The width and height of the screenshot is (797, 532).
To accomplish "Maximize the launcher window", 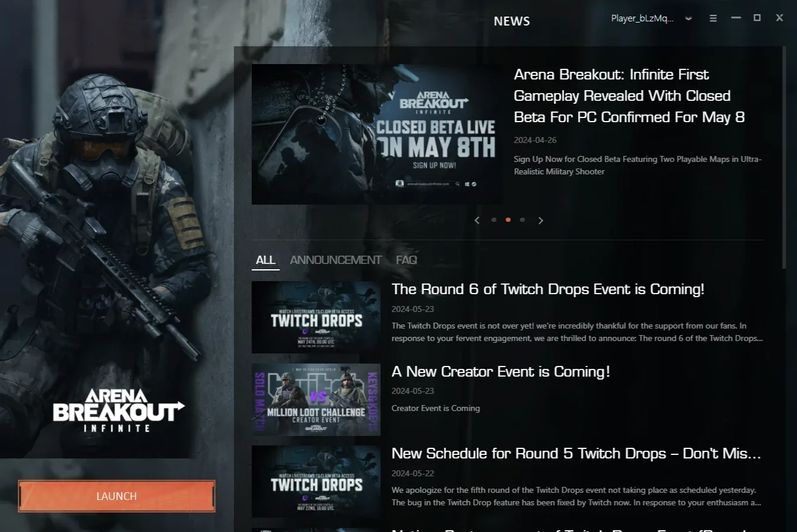I will (757, 18).
